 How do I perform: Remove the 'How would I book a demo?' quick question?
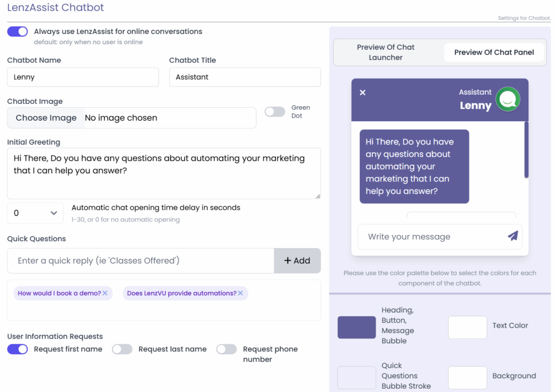click(105, 293)
